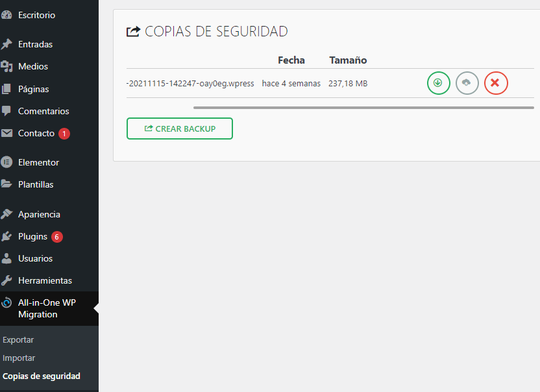Viewport: 540px width, 392px height.
Task: Select Copias de seguridad submenu link
Action: (x=42, y=376)
